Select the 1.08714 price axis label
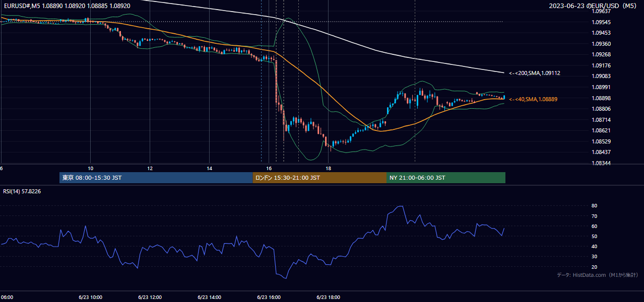Screen dimensions: 644x302 [x=602, y=120]
